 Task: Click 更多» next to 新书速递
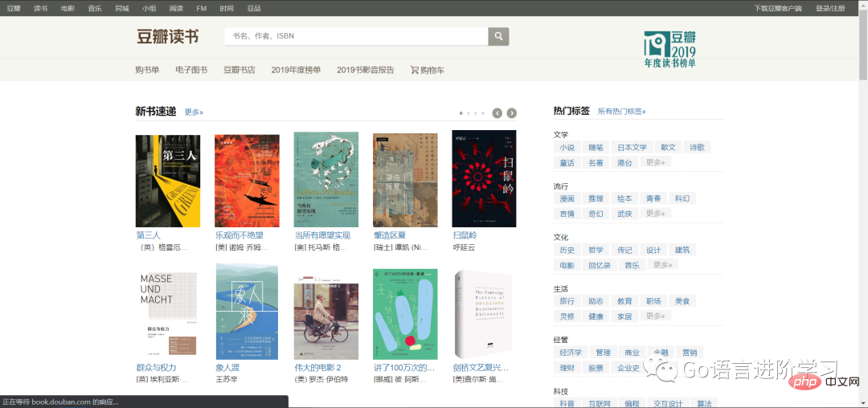coord(194,112)
